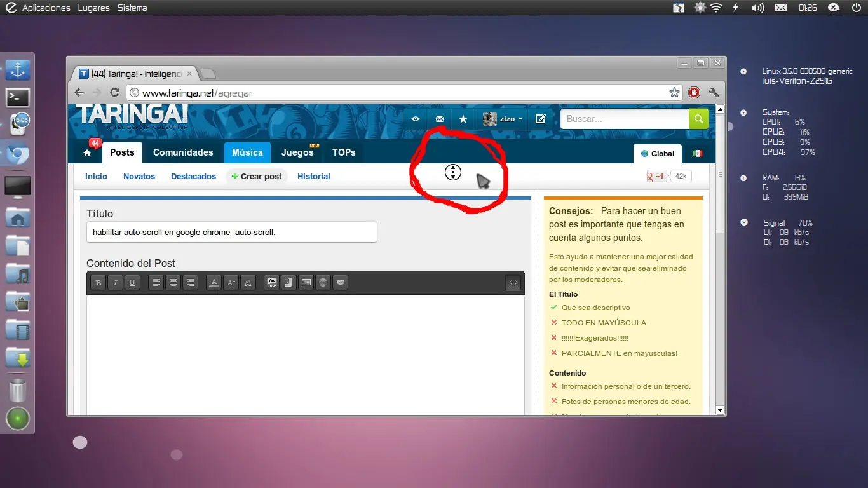
Task: Insert a link using globe icon
Action: click(323, 283)
